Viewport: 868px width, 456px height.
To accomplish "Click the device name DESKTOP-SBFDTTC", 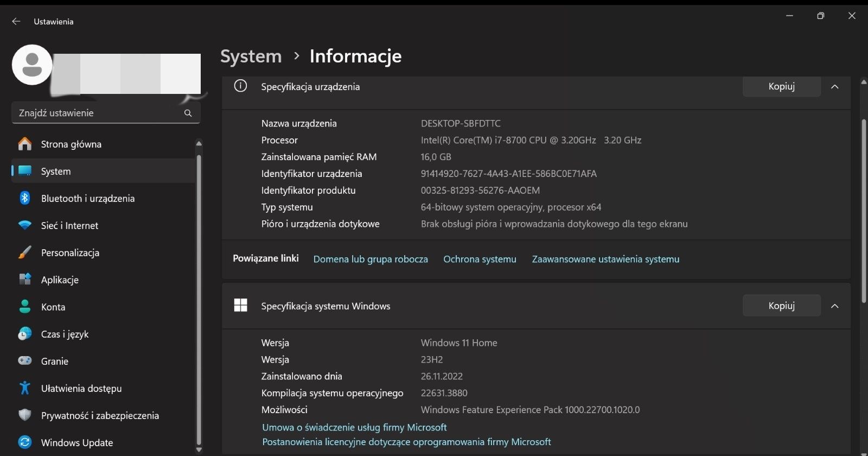I will [x=461, y=123].
